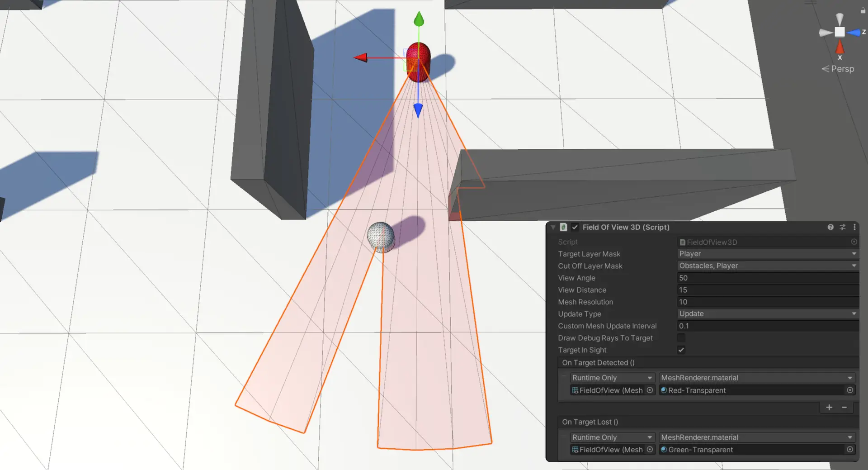Open the Cut Off Layer Mask dropdown
The width and height of the screenshot is (868, 470).
pyautogui.click(x=768, y=266)
